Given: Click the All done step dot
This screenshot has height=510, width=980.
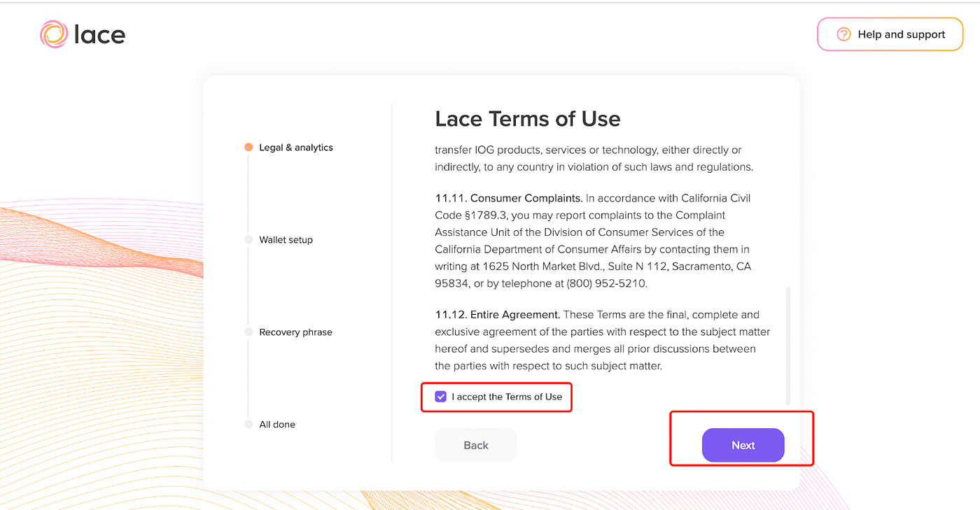Looking at the screenshot, I should tap(248, 425).
